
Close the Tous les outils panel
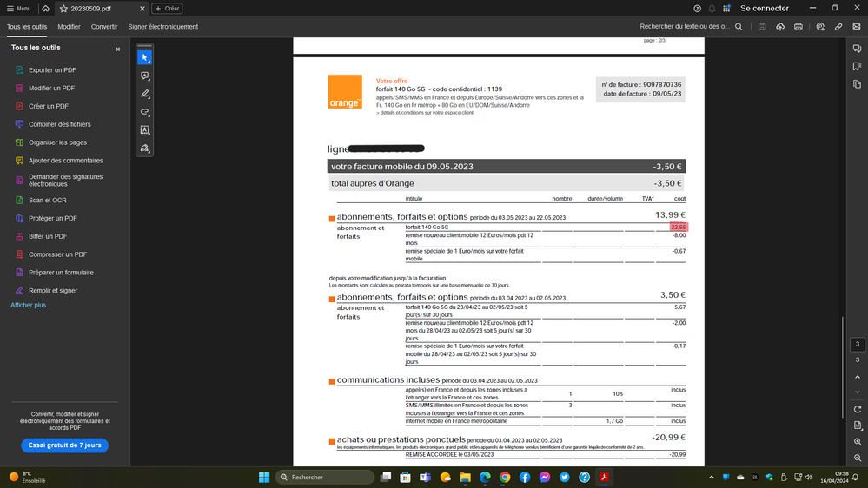pyautogui.click(x=118, y=49)
